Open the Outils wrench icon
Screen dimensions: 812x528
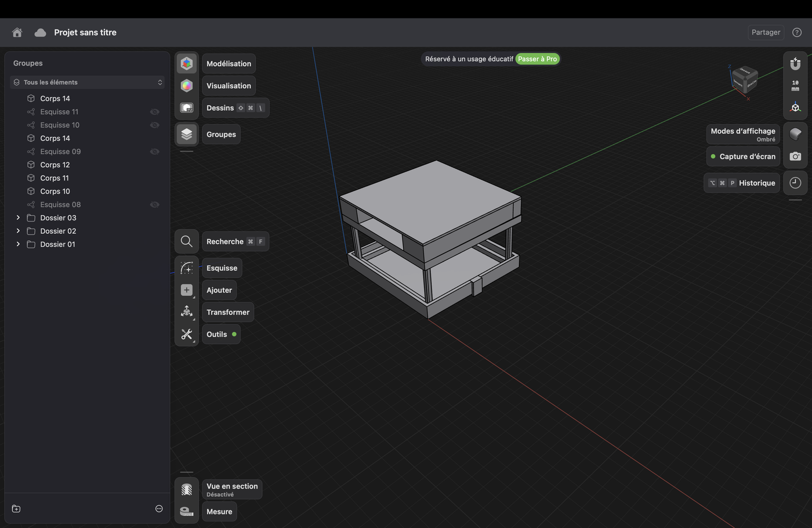[x=187, y=334]
